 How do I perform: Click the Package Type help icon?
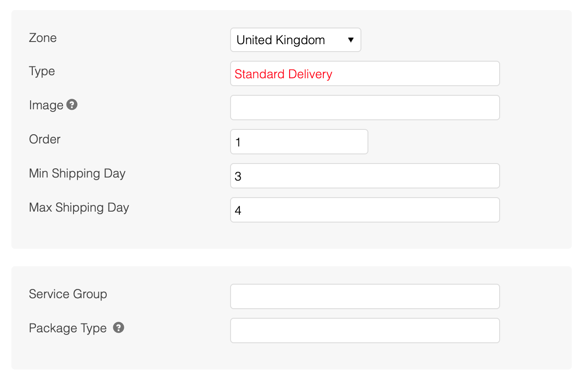point(119,327)
